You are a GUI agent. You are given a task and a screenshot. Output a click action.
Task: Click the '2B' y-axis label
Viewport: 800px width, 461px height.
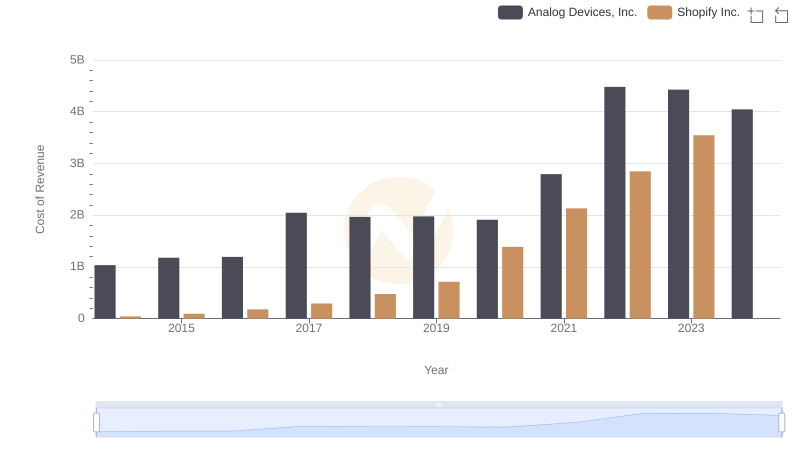click(77, 215)
